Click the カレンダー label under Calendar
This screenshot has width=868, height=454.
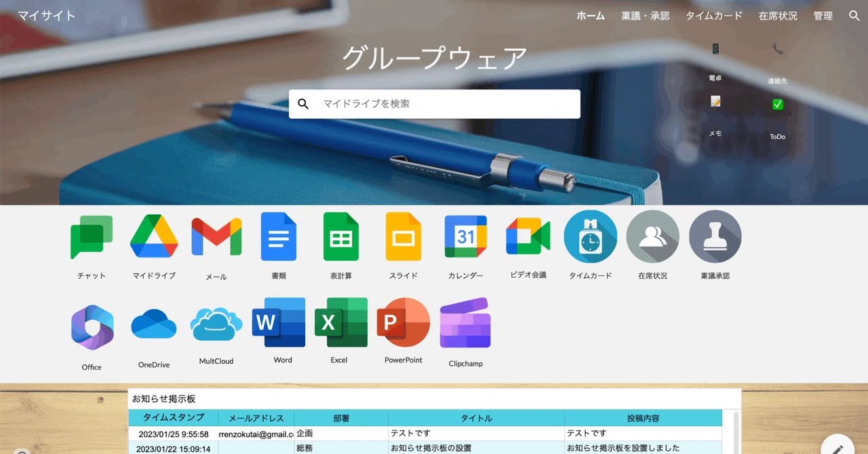466,276
